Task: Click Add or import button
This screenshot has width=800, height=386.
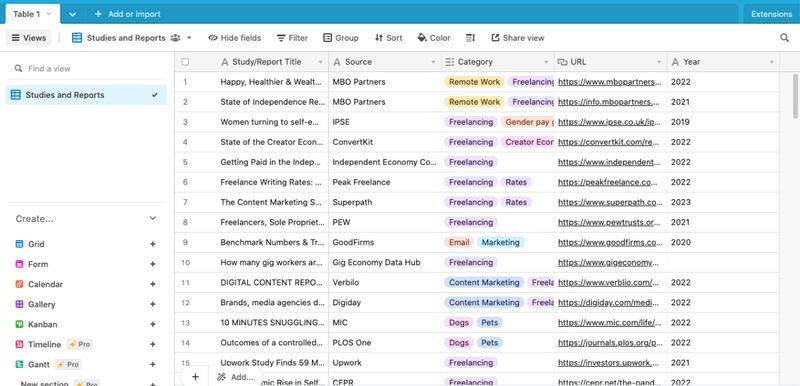Action: 128,14
